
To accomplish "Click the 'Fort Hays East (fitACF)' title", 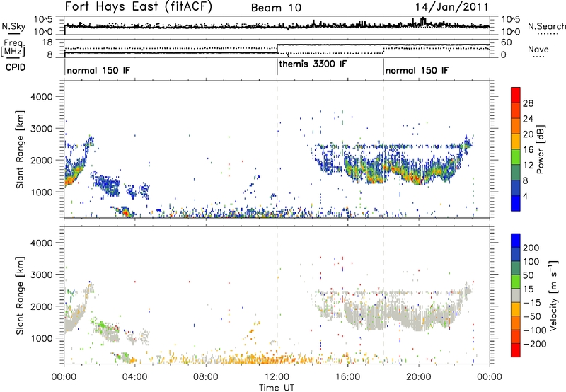I will (138, 7).
